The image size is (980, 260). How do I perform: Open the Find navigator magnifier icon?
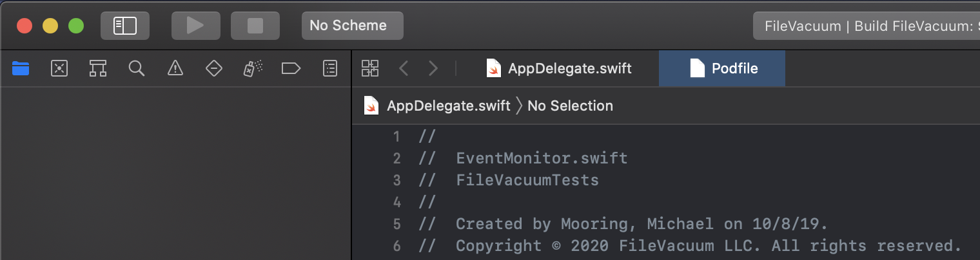pyautogui.click(x=136, y=68)
